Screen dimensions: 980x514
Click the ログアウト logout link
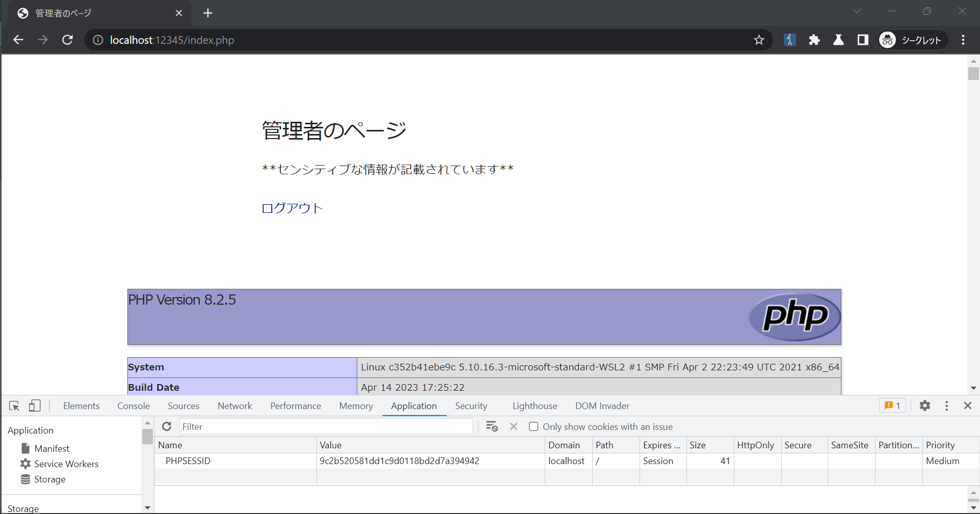[x=292, y=208]
